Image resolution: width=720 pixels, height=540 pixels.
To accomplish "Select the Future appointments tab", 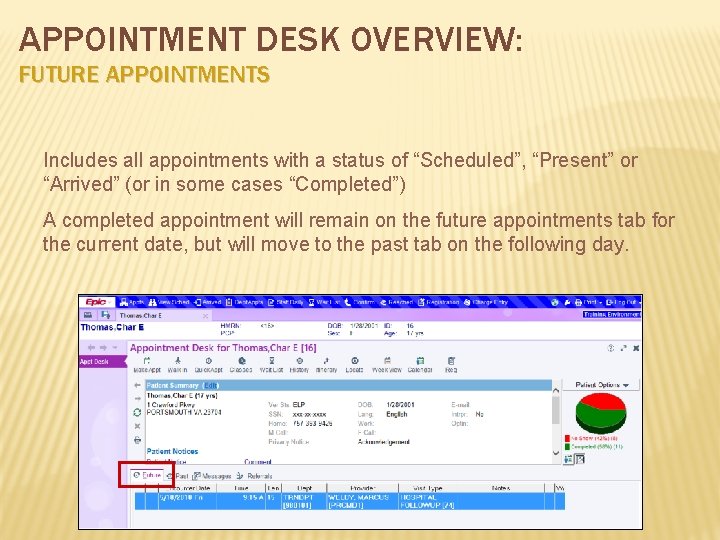I will click(x=147, y=475).
